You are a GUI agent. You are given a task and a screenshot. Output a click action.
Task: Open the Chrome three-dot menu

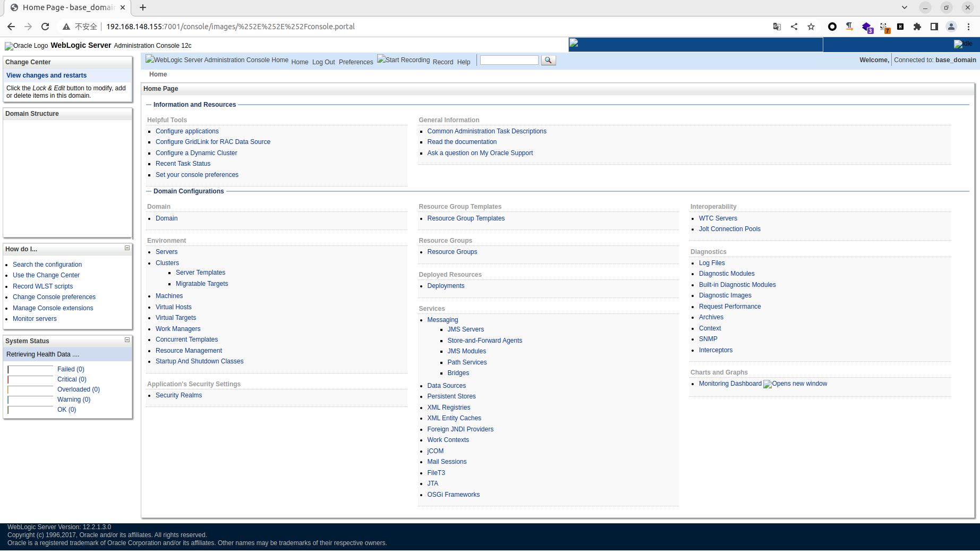click(968, 27)
